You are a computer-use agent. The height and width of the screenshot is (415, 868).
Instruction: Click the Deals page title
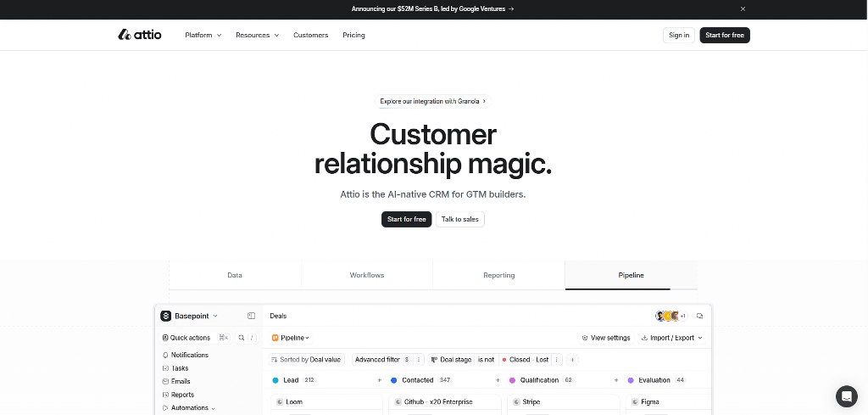pos(278,316)
